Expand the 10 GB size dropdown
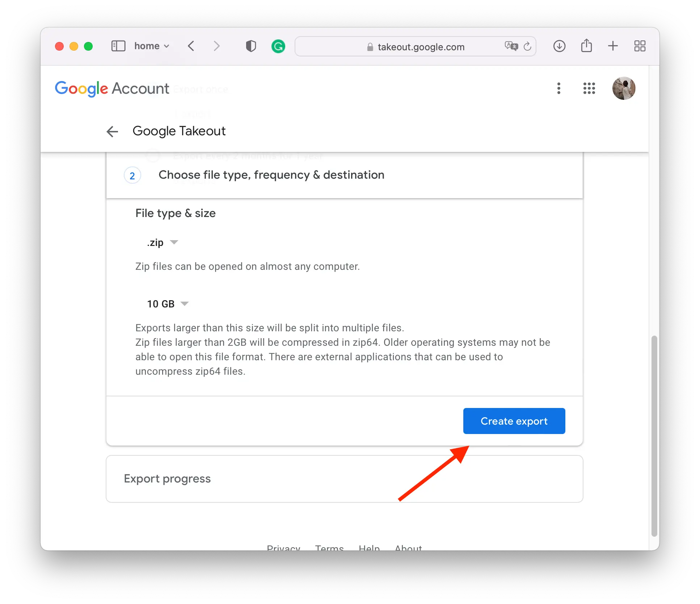Viewport: 700px width, 604px height. click(x=168, y=304)
